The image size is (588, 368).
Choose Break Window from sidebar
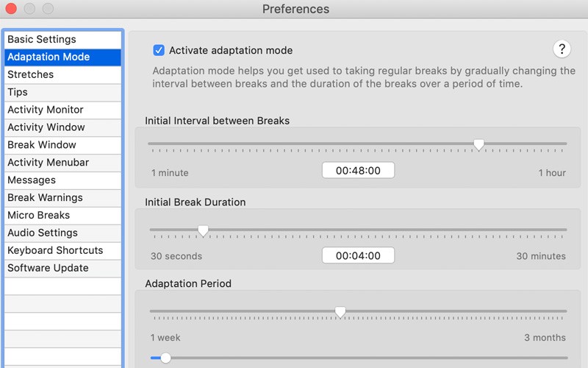click(62, 145)
